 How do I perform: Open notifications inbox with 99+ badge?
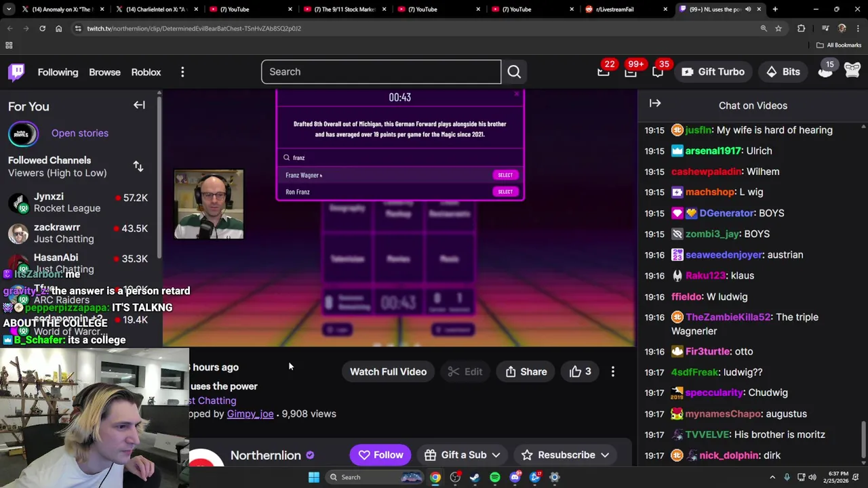coord(631,72)
